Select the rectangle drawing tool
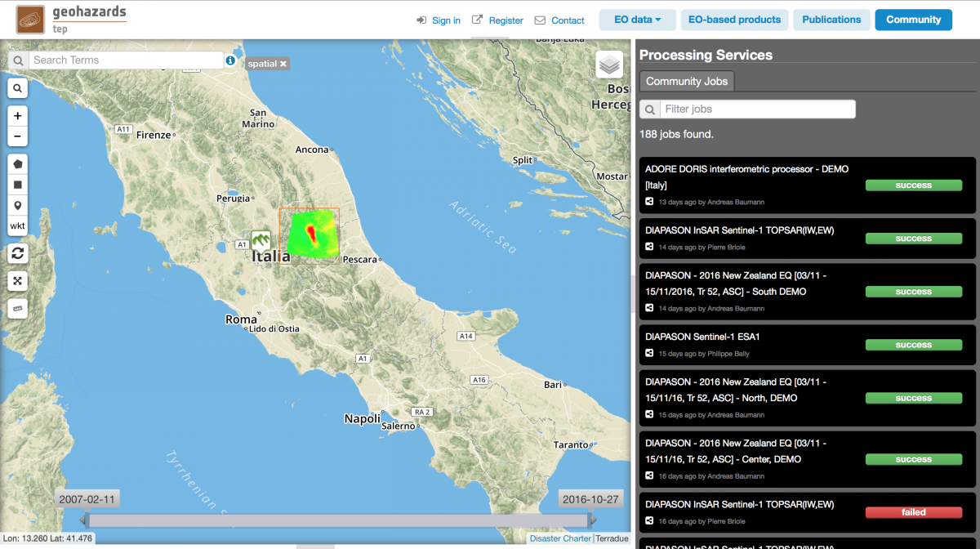The height and width of the screenshot is (549, 980). 17,184
